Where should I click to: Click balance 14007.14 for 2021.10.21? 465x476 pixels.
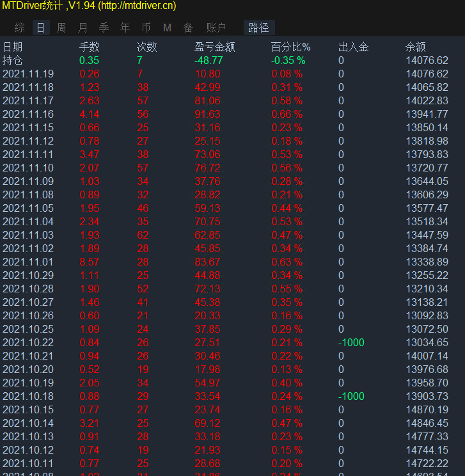[x=427, y=356]
